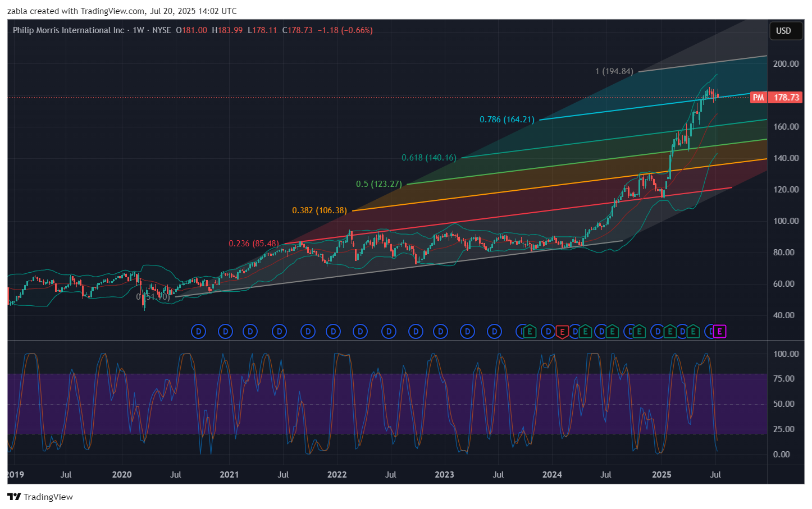
Task: Select the dividend marker near March 2022
Action: (360, 332)
